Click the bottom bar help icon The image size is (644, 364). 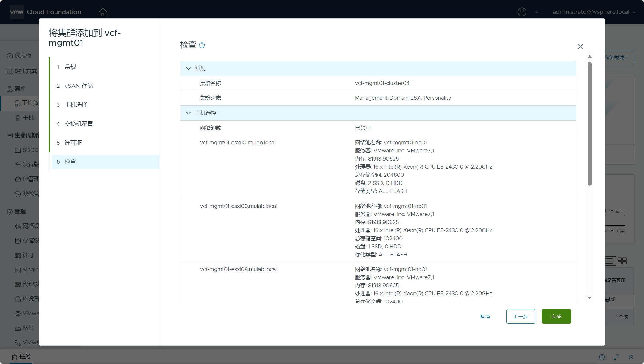[602, 357]
